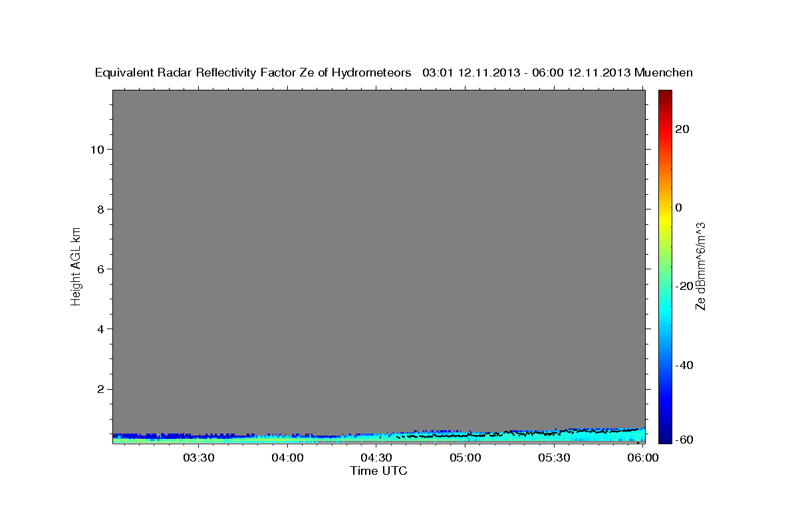The width and height of the screenshot is (798, 532).
Task: Click the dark red top of colorbar
Action: pyautogui.click(x=665, y=94)
